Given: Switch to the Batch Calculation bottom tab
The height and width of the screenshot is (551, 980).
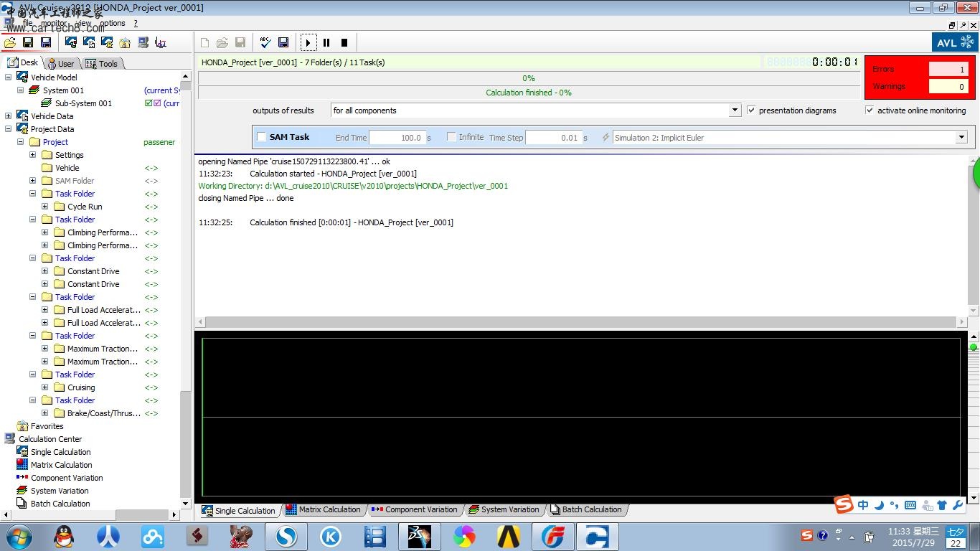Looking at the screenshot, I should coord(586,510).
